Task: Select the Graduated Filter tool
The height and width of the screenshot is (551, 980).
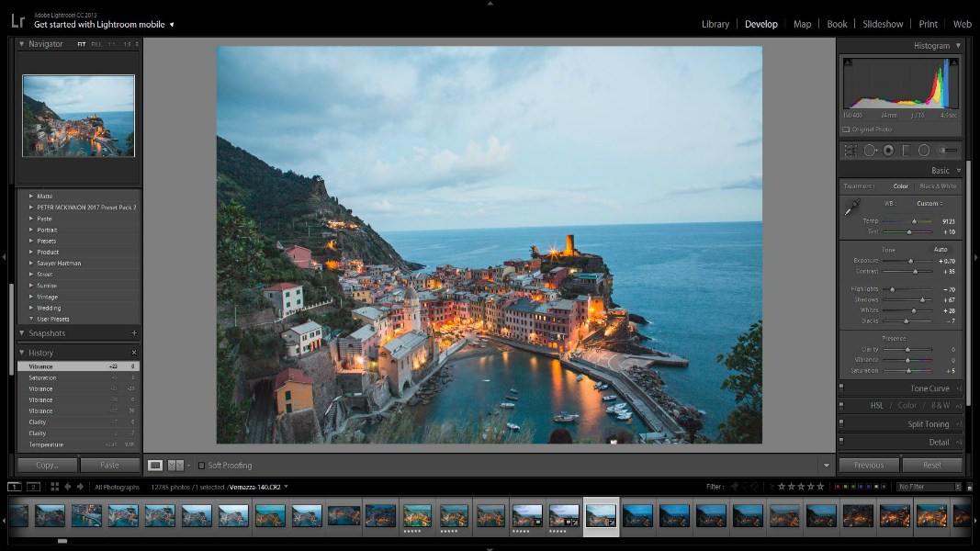Action: (x=906, y=151)
